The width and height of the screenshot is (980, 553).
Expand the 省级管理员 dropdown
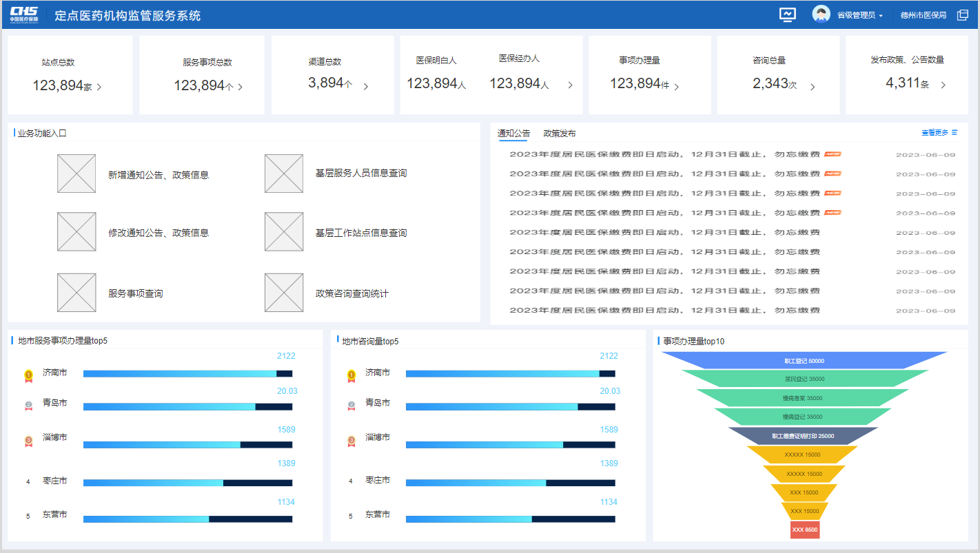click(x=859, y=15)
